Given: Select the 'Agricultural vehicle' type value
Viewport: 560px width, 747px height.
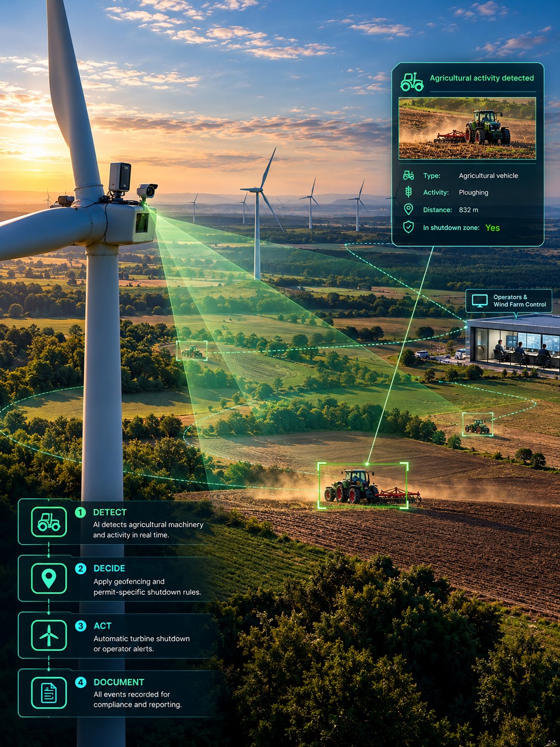Looking at the screenshot, I should [x=488, y=175].
